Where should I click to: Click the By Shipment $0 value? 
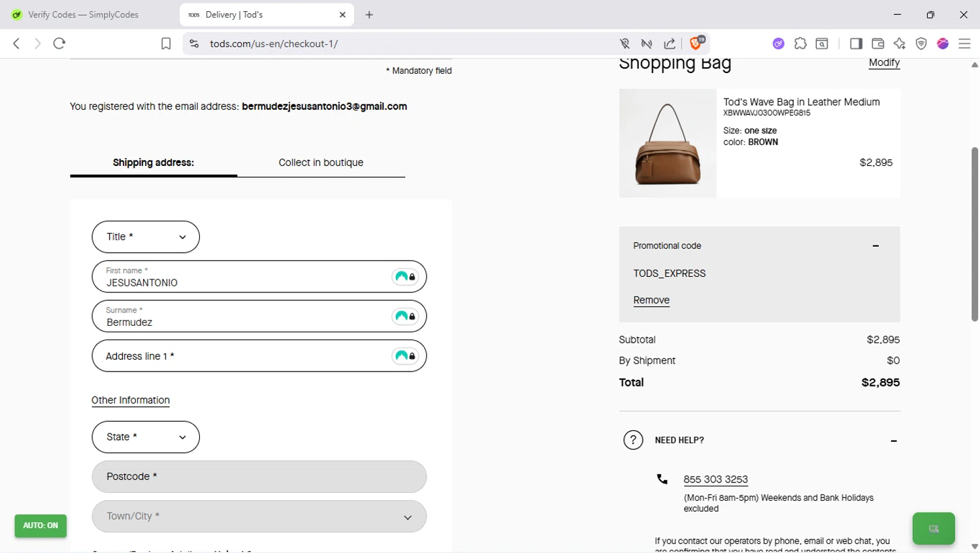click(893, 360)
